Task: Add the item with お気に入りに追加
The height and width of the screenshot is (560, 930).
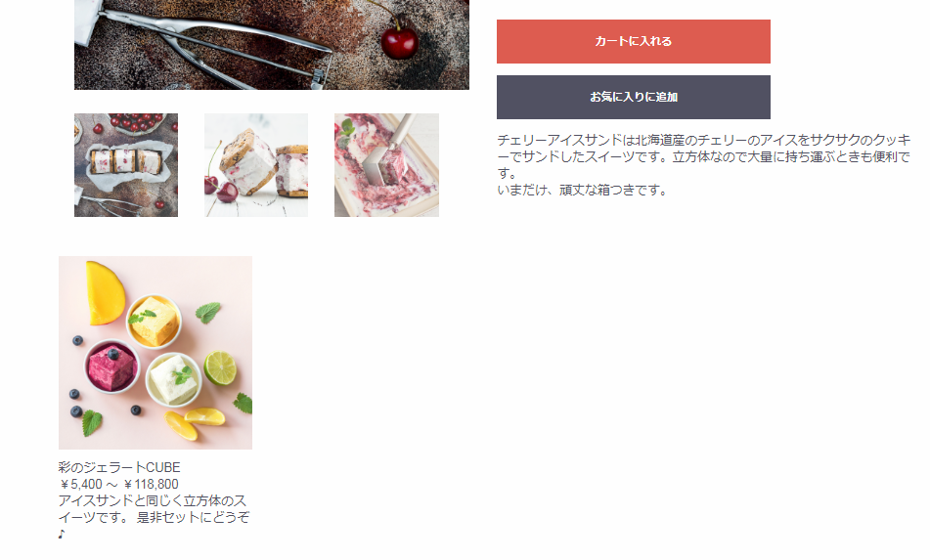Action: (x=633, y=97)
